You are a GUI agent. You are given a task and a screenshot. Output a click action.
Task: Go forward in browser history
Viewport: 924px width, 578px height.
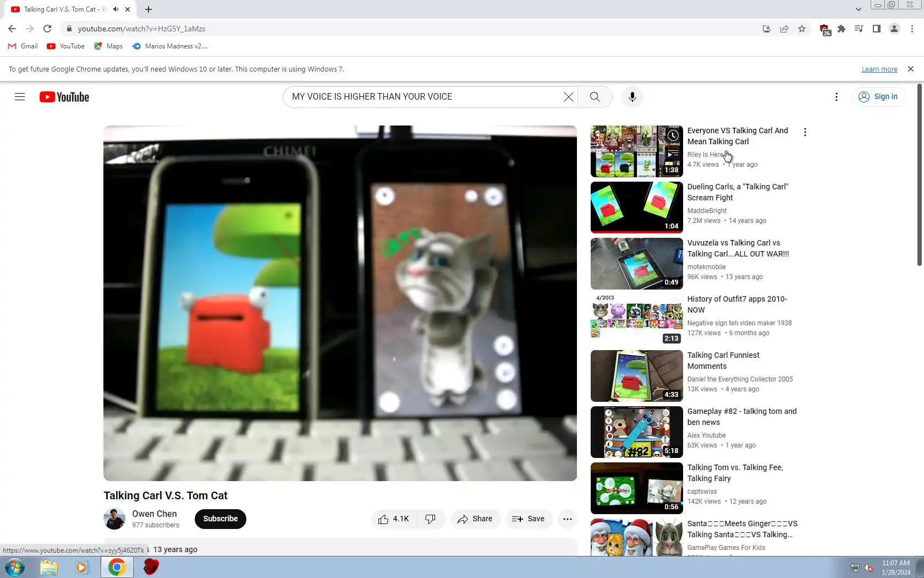(x=30, y=29)
